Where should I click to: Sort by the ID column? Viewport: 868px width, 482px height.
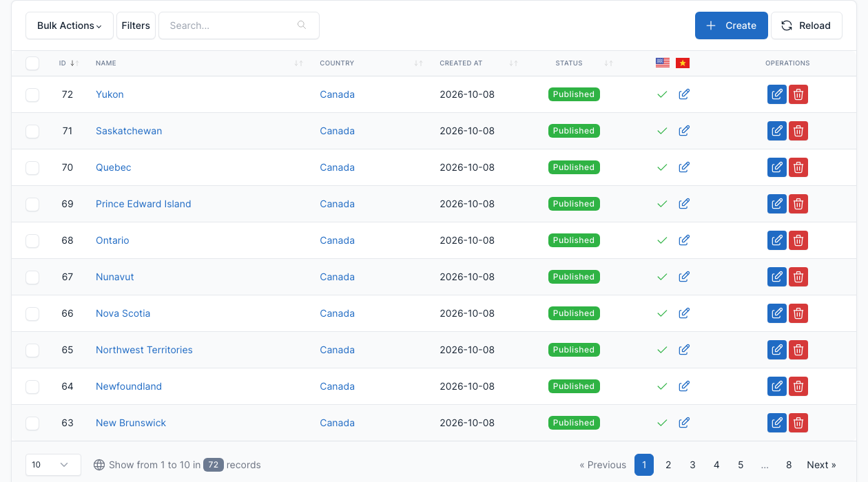tap(69, 63)
